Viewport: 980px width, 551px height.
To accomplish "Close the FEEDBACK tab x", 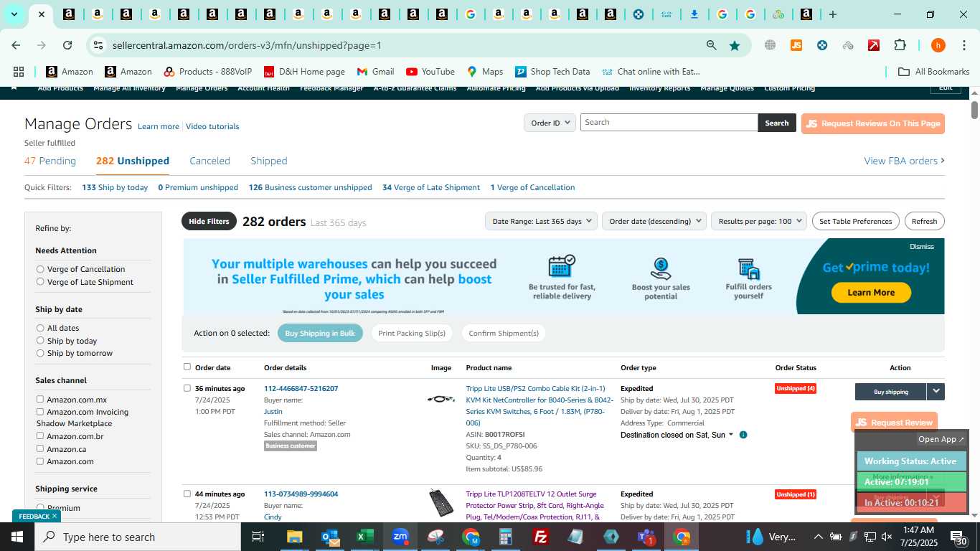I will point(55,516).
